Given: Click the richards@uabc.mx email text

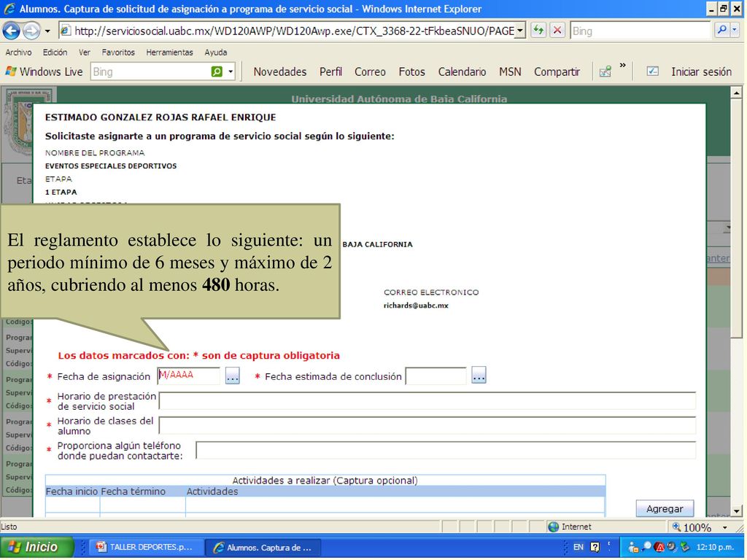Looking at the screenshot, I should coord(416,306).
